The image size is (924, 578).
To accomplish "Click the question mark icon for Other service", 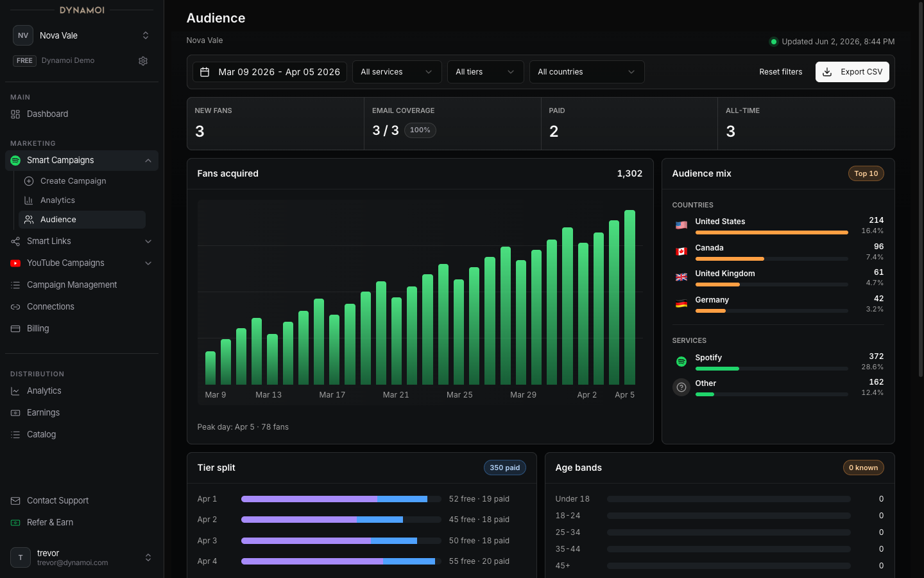I will [x=681, y=387].
